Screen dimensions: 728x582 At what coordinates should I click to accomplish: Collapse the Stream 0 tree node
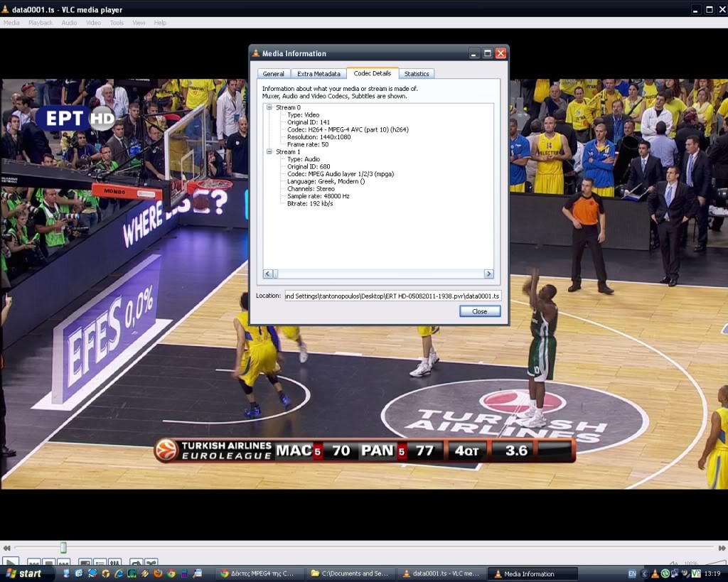tap(269, 107)
